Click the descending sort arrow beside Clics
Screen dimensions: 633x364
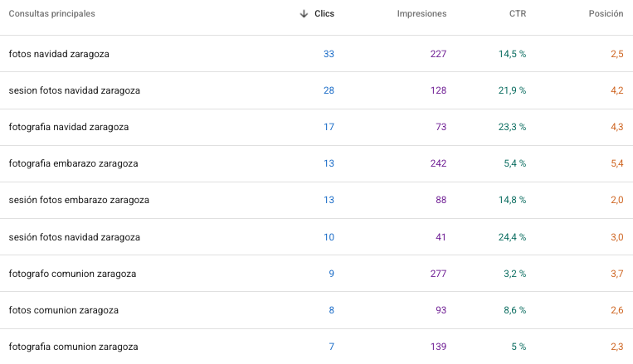click(x=304, y=14)
